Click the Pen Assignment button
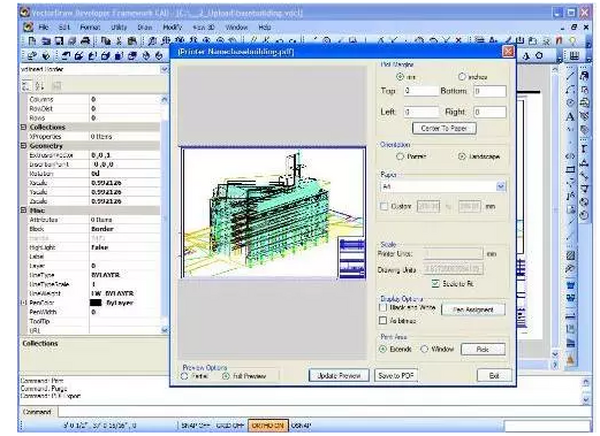 [473, 310]
